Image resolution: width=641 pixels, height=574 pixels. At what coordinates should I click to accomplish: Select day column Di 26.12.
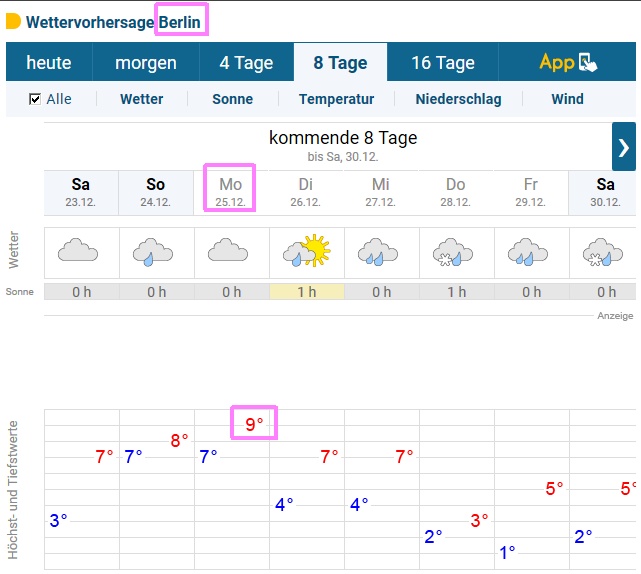tap(306, 193)
